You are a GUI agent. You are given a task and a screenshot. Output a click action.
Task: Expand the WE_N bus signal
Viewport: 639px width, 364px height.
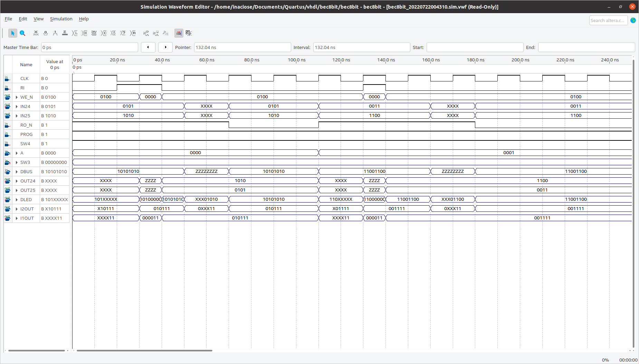coord(17,97)
